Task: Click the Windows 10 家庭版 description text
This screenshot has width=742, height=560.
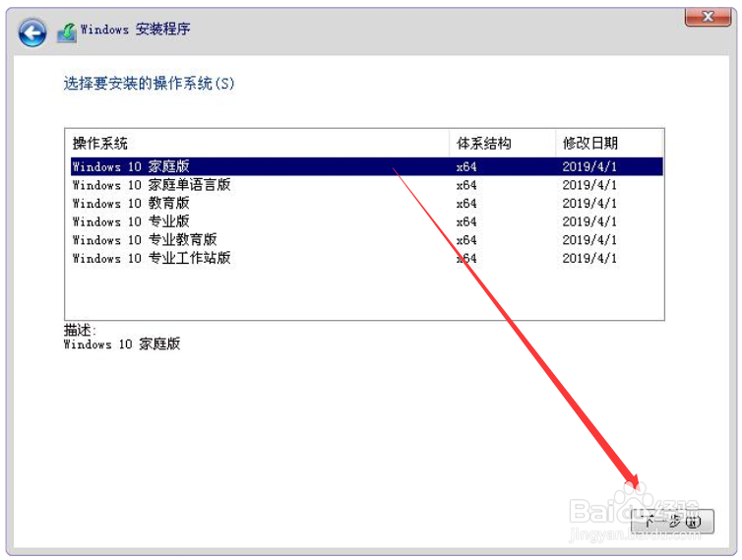Action: [122, 344]
